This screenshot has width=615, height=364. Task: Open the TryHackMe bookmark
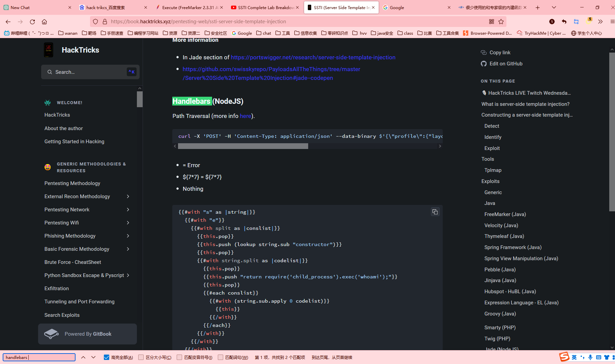click(541, 33)
